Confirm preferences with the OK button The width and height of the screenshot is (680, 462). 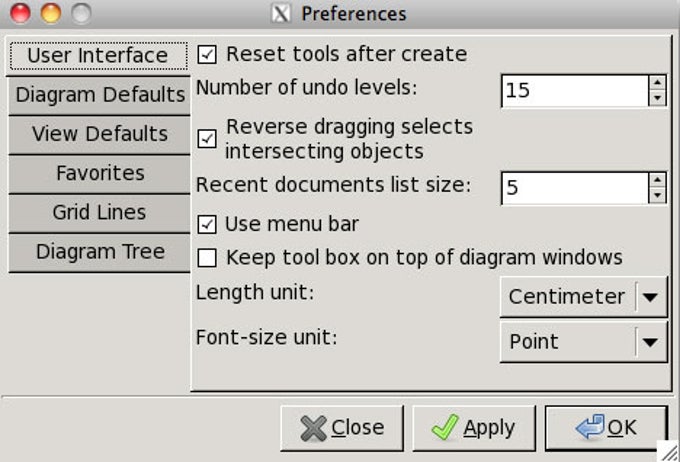click(606, 428)
